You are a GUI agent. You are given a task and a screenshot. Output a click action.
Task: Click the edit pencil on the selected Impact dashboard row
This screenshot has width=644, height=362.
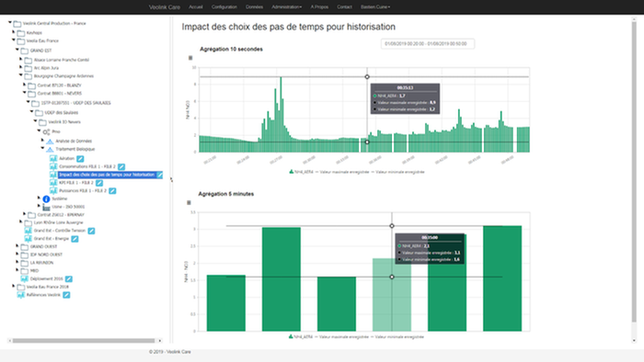159,175
